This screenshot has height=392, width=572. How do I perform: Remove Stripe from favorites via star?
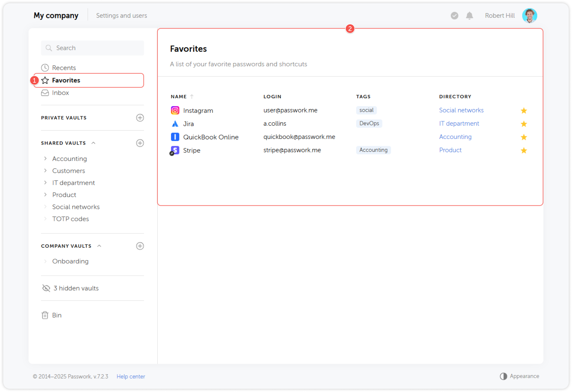click(524, 150)
